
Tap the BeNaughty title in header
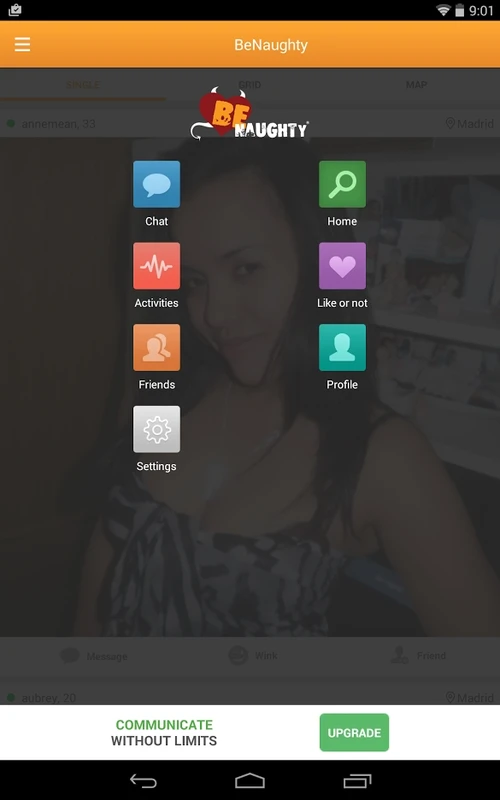(x=271, y=45)
